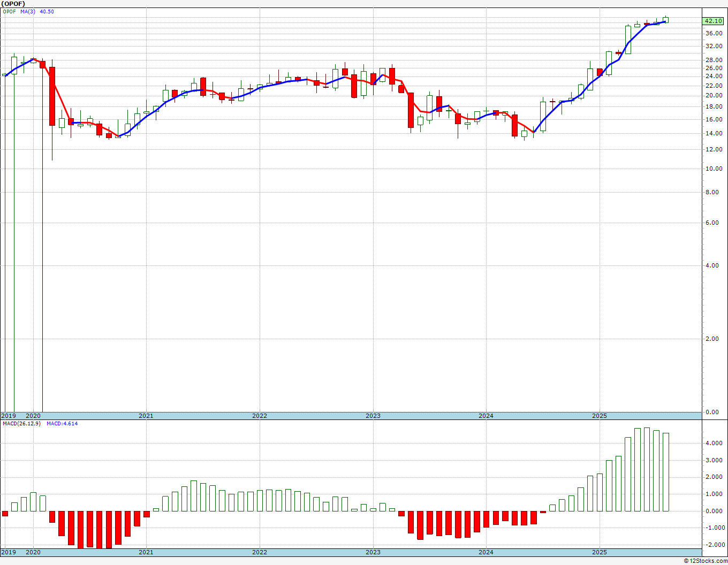Click the 1.000 MACD axis label
This screenshot has width=728, height=565.
[x=715, y=494]
